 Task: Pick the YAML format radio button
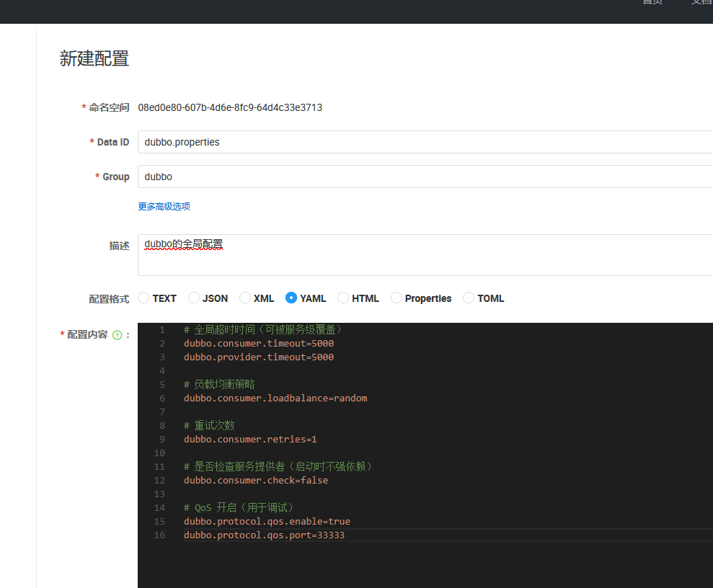pyautogui.click(x=291, y=298)
